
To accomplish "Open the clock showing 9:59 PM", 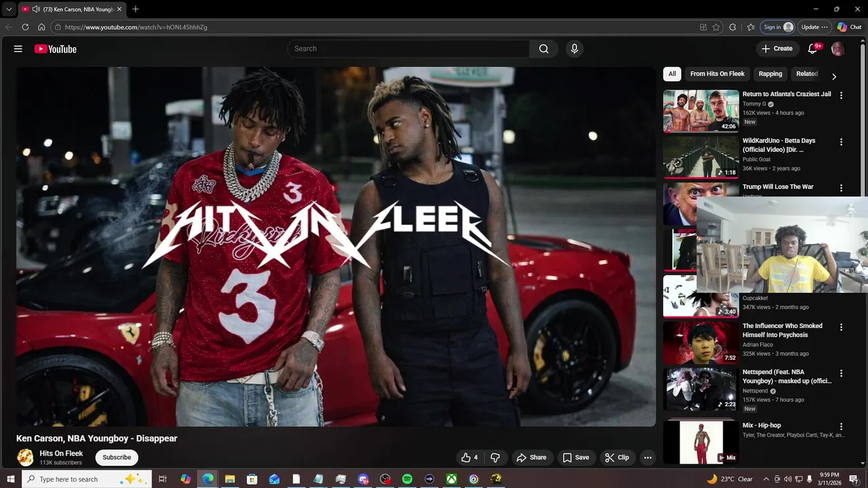I will point(829,479).
